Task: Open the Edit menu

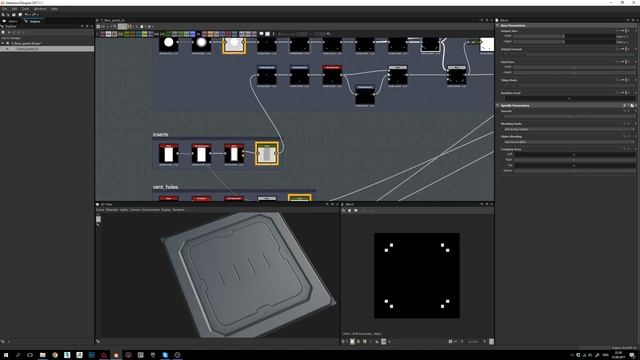Action: pos(14,9)
